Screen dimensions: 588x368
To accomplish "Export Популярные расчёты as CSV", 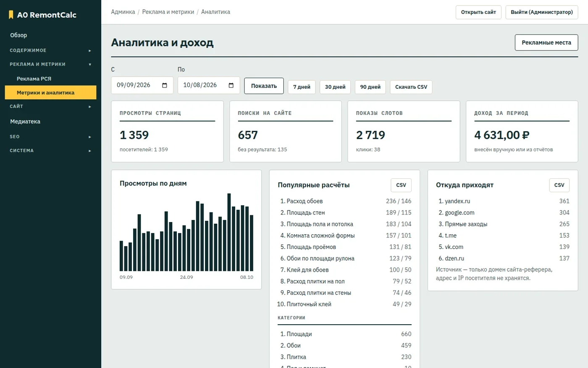I will (x=401, y=185).
